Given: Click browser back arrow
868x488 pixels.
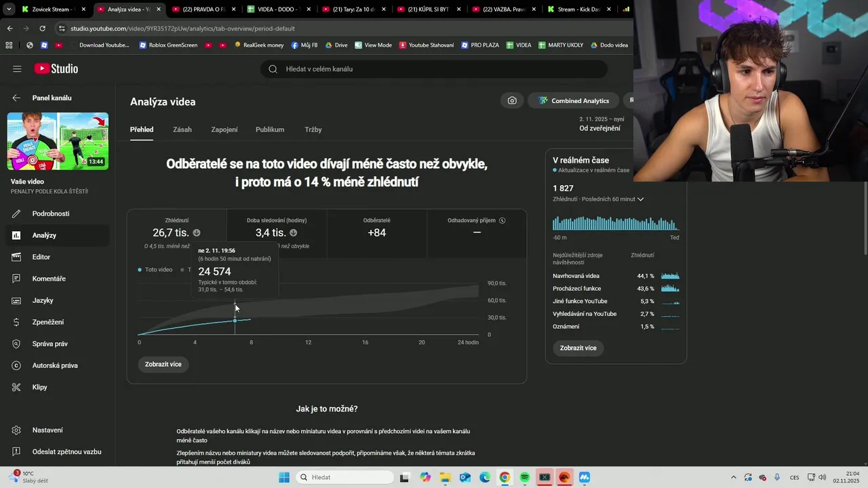Looking at the screenshot, I should (9, 28).
